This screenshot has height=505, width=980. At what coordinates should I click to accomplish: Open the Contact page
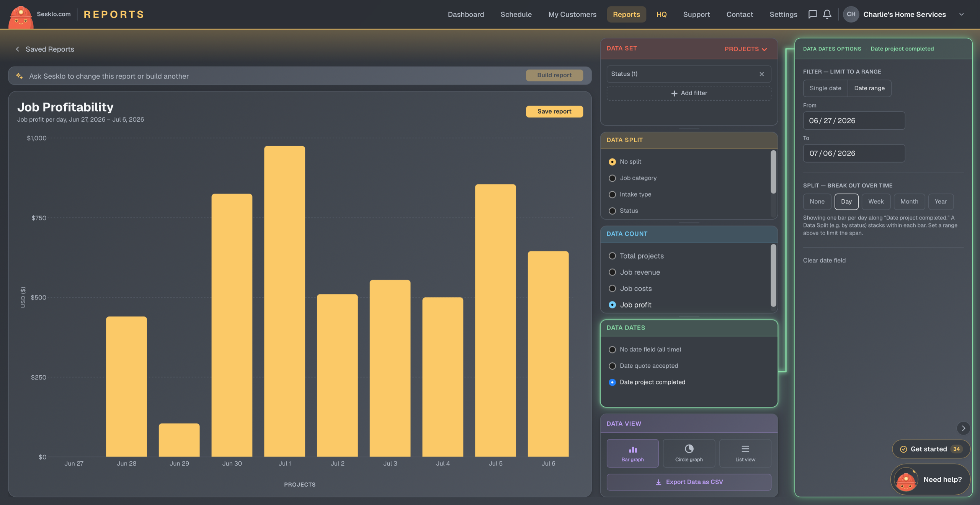[739, 15]
